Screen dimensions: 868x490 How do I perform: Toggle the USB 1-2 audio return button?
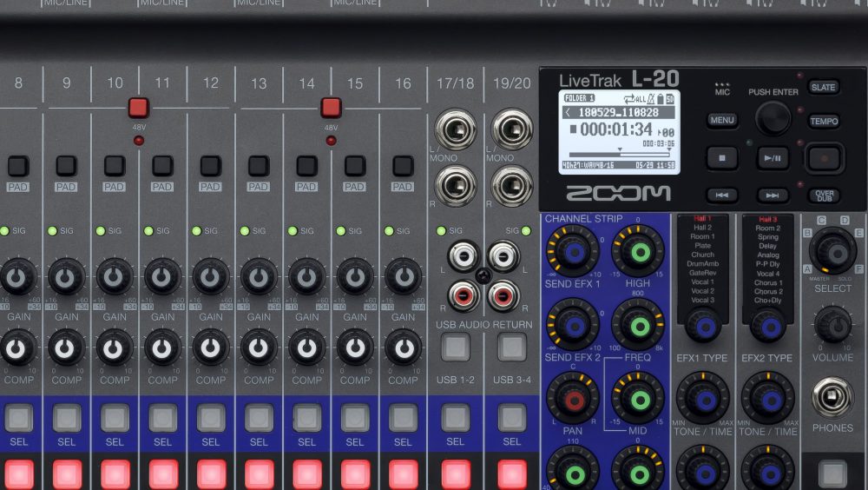[455, 348]
